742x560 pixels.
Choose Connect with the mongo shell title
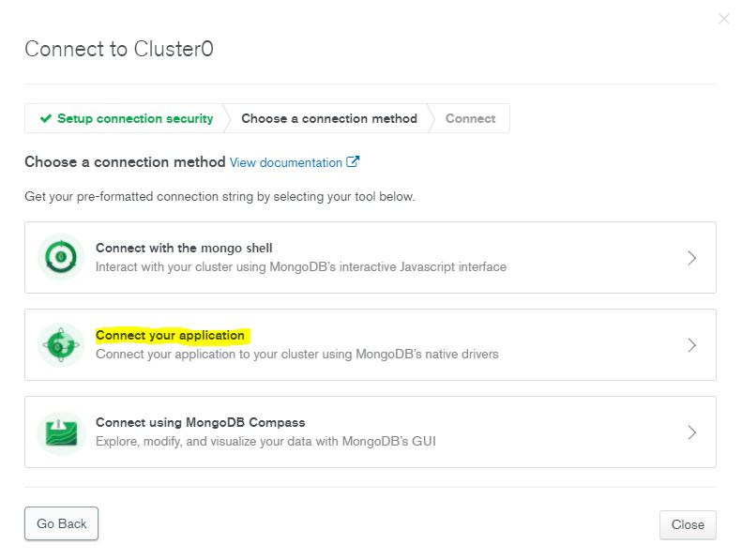[184, 248]
